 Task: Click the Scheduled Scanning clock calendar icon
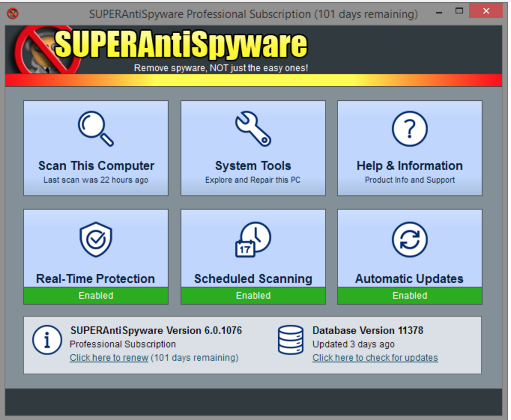(x=253, y=240)
